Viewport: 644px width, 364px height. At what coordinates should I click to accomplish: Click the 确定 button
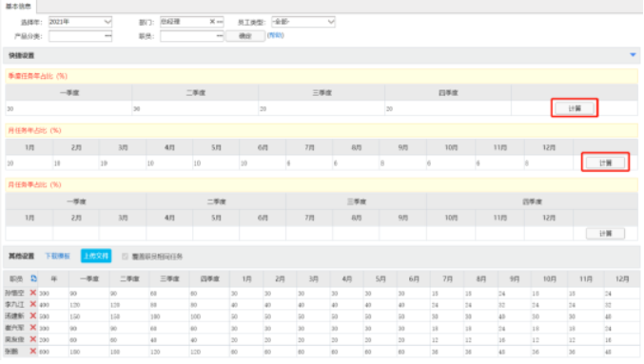click(245, 36)
